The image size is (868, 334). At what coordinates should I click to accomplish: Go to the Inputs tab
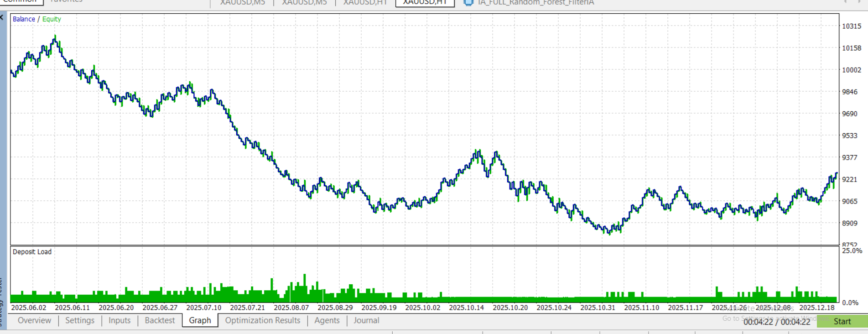click(120, 320)
